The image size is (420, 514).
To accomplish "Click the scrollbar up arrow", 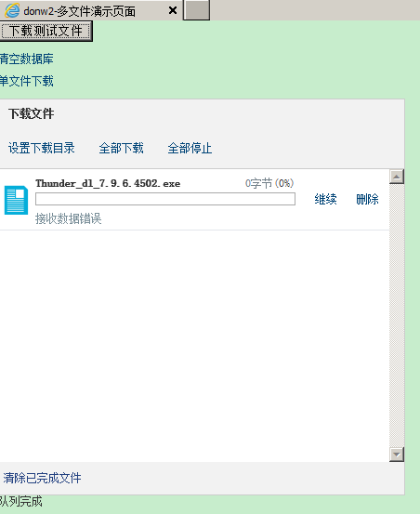I will click(397, 177).
